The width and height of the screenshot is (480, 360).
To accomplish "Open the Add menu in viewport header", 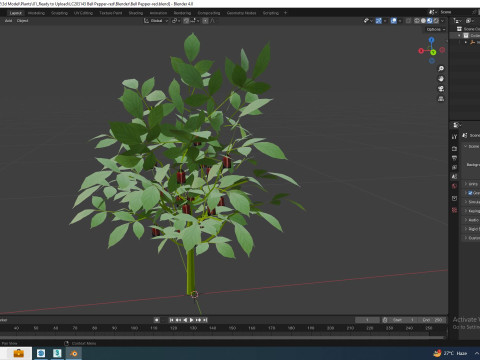I will tap(8, 21).
